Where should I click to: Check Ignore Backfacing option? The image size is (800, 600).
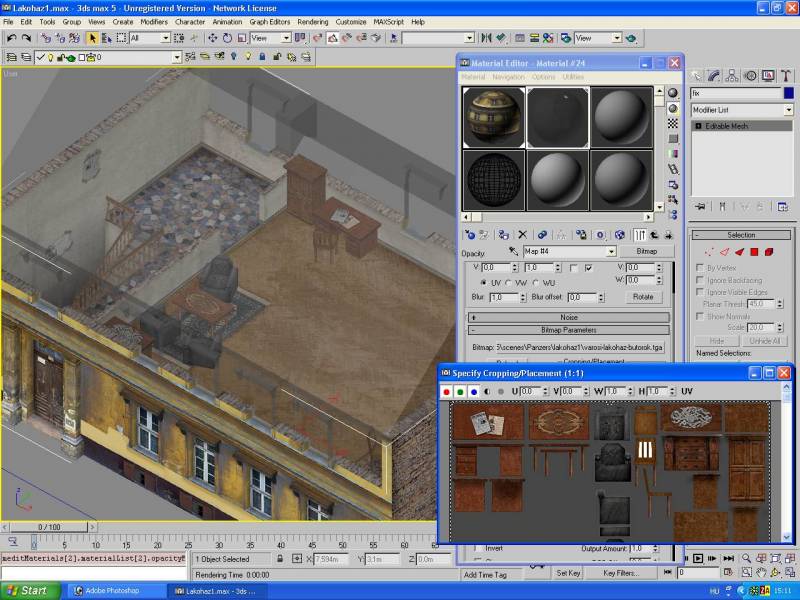point(699,280)
